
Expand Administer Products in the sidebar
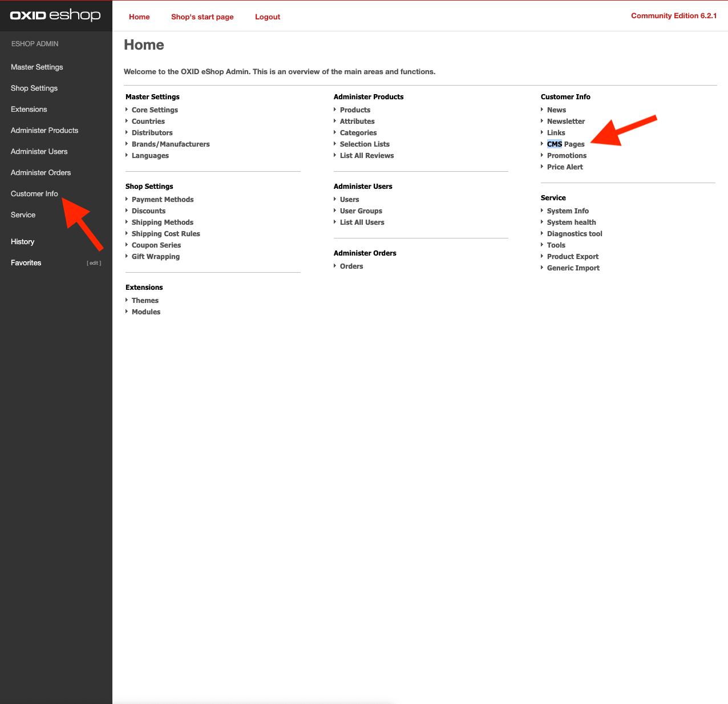pyautogui.click(x=45, y=130)
